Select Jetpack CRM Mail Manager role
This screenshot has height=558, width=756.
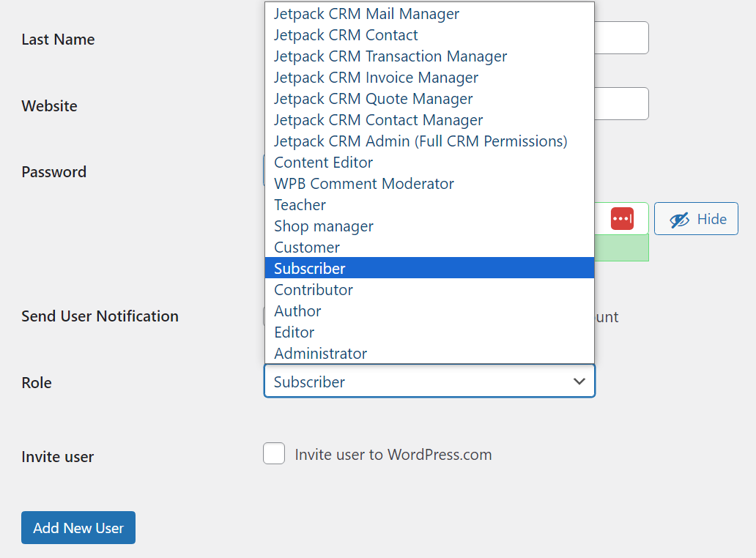[366, 13]
